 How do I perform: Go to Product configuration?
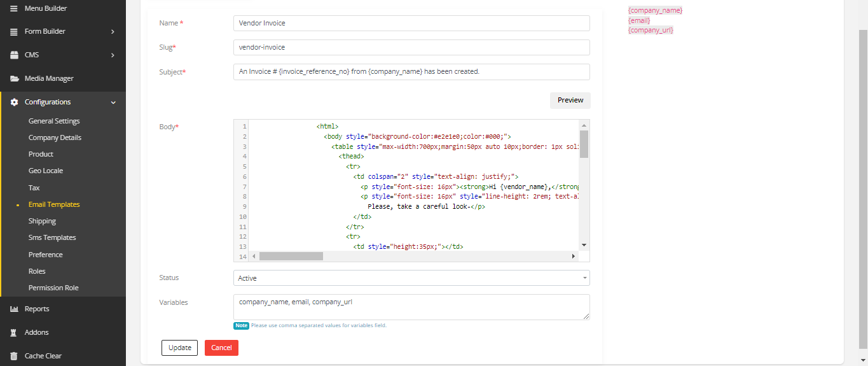pyautogui.click(x=41, y=154)
